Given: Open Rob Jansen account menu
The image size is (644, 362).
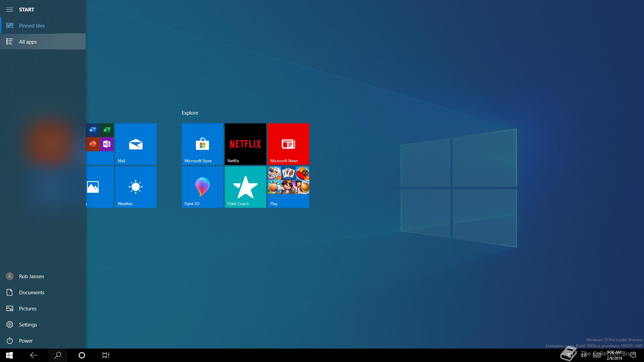Looking at the screenshot, I should 43,276.
